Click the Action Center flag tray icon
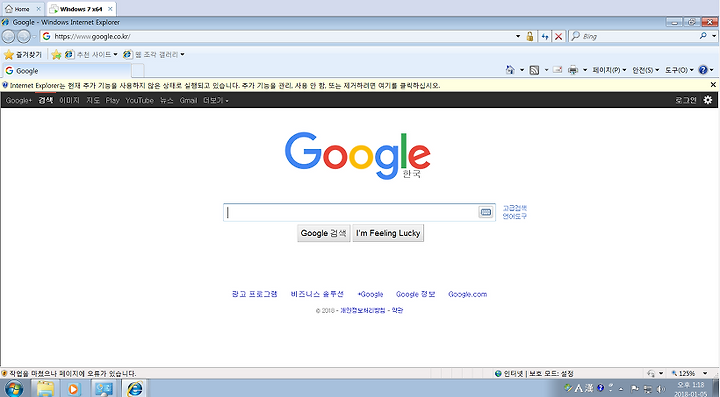Screen dimensions: 720x397 [635, 389]
